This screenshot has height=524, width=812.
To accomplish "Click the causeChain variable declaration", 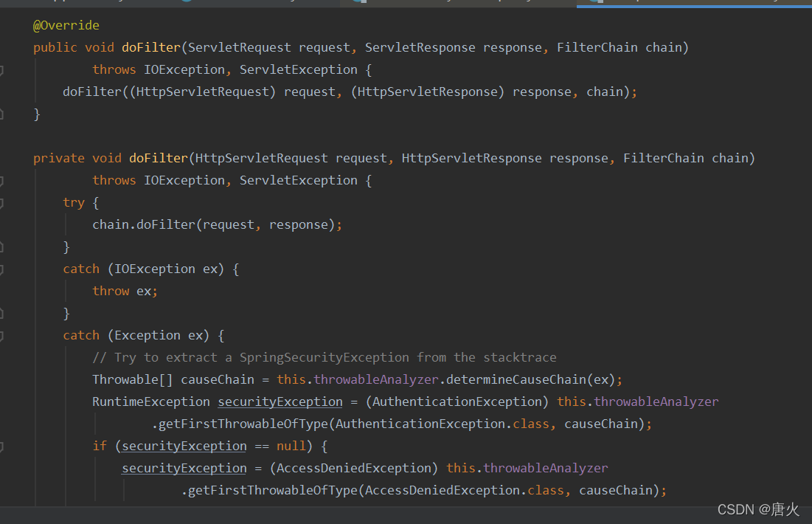I will point(218,380).
